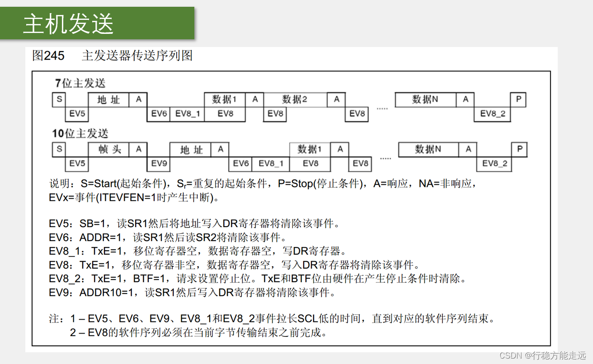Click the EV5 box in the 7位主发送 sequence
593x364 pixels.
(x=77, y=114)
